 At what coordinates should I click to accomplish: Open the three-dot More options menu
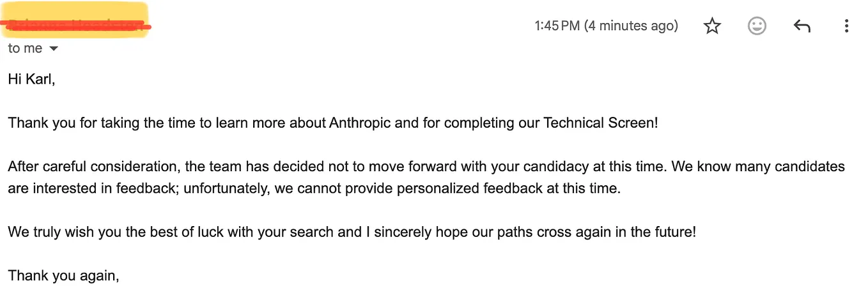coord(846,26)
